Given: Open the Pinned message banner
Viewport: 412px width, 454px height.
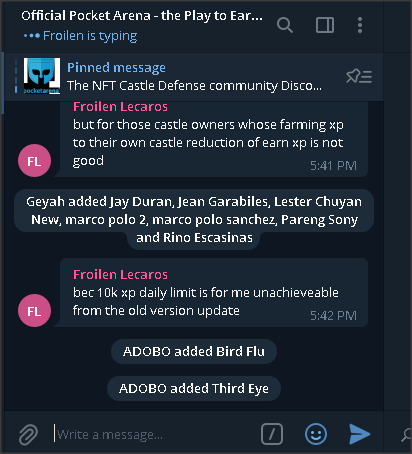Looking at the screenshot, I should pos(193,77).
